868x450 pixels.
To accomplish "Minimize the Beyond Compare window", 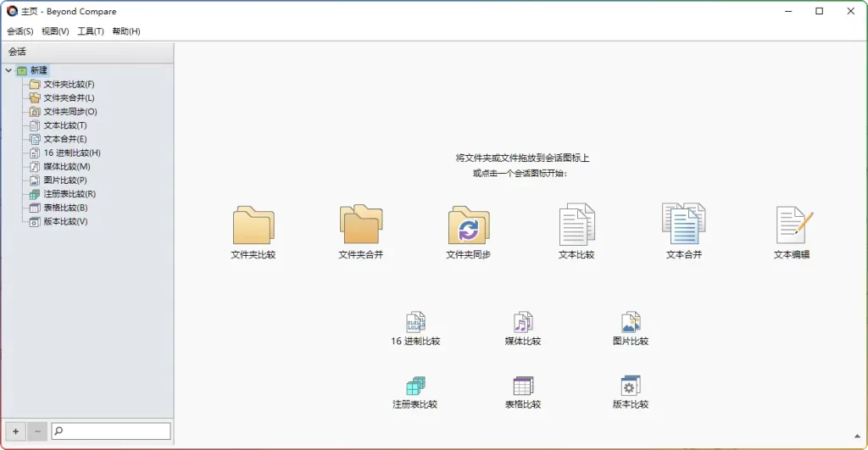I will tap(788, 11).
